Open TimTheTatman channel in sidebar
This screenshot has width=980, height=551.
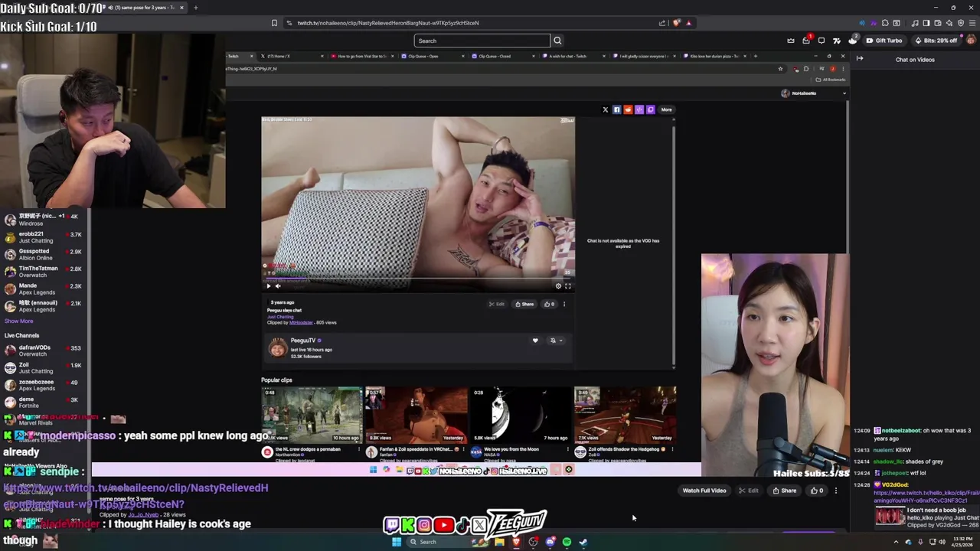[44, 272]
